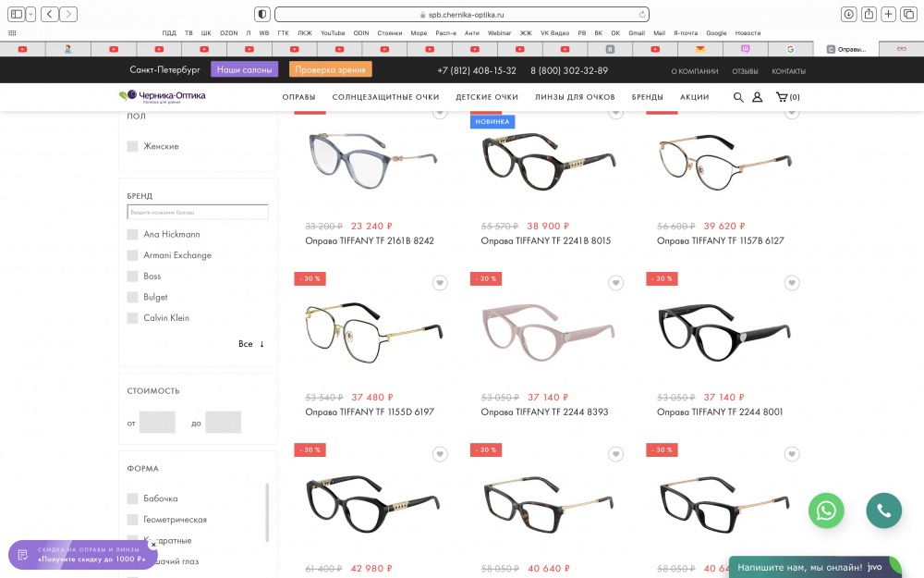Add TIFFANY TF 1155D 6197 to favorites
Viewport: 924px width, 578px height.
pos(440,283)
